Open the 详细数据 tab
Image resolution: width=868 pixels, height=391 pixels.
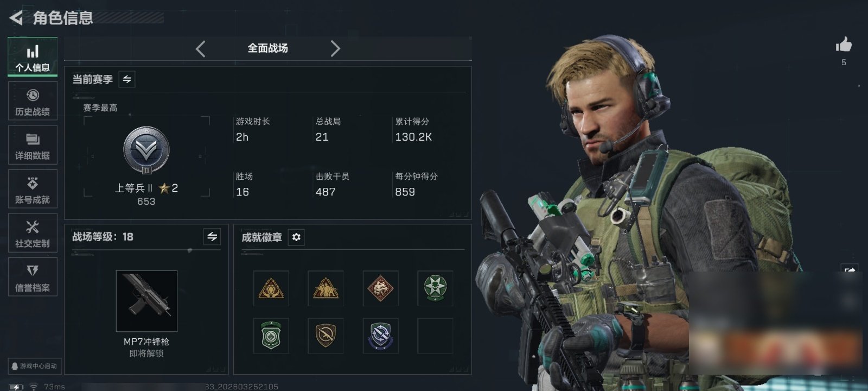coord(33,145)
